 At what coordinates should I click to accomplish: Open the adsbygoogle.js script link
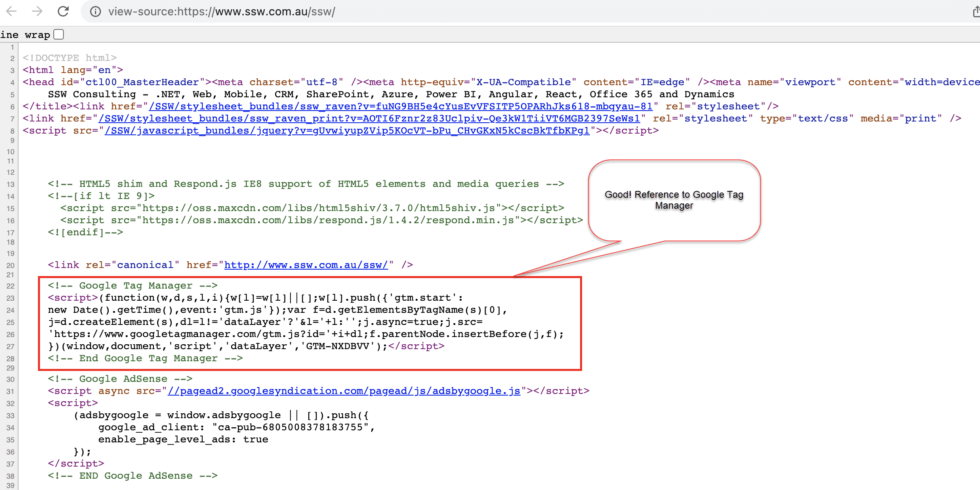click(x=344, y=391)
